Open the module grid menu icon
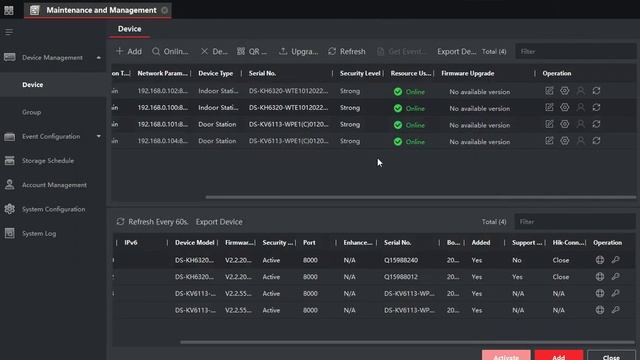This screenshot has width=640, height=360. pos(9,10)
